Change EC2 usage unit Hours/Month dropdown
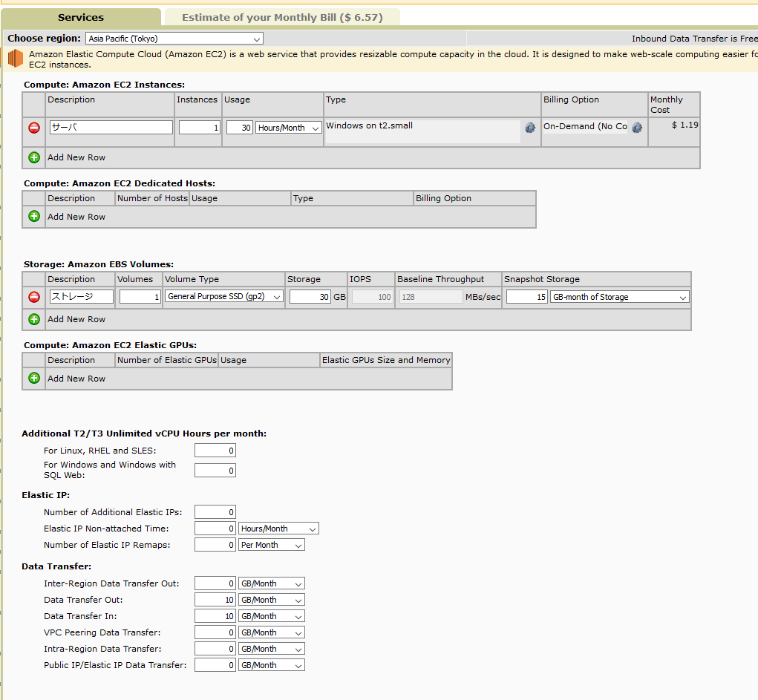The width and height of the screenshot is (758, 700). pyautogui.click(x=289, y=128)
